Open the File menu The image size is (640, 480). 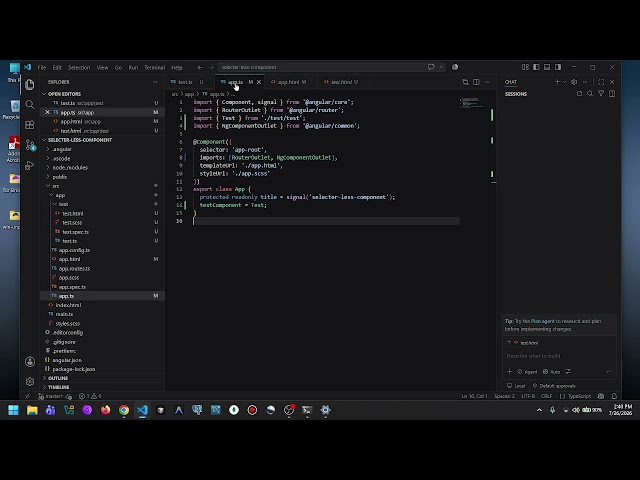coord(42,67)
